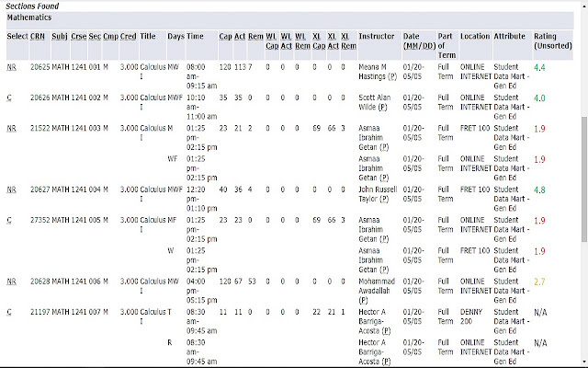The width and height of the screenshot is (588, 368).
Task: Click the WL Cap column header
Action: click(272, 40)
